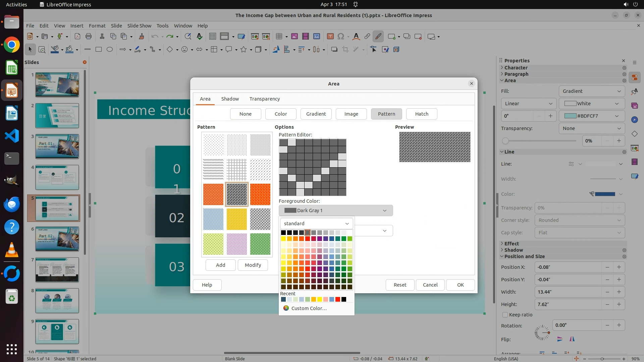Click the Insert Table icon
644x362 pixels.
[279, 37]
